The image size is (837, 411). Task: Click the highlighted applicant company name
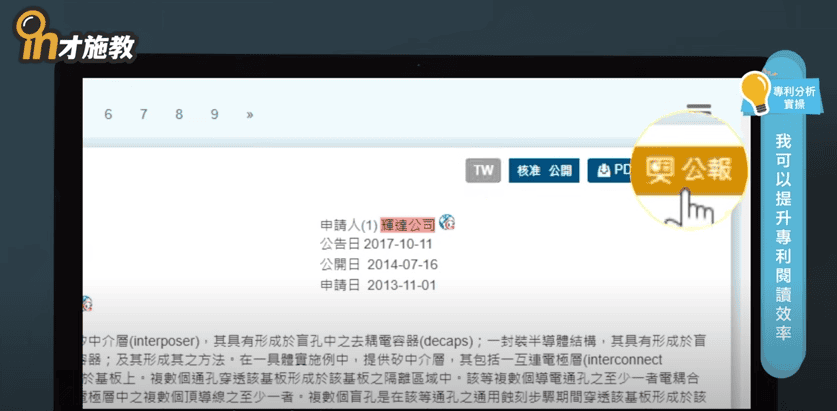[407, 225]
